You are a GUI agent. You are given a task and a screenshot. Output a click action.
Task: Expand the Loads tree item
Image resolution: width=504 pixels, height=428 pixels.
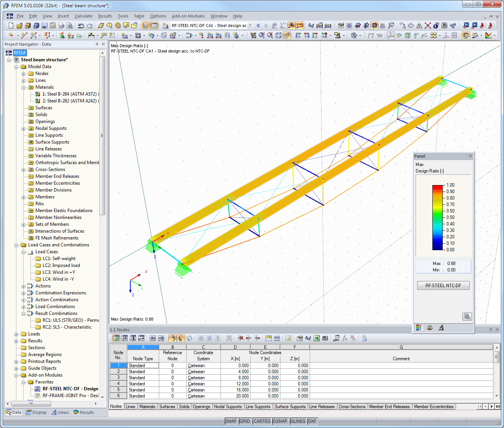pyautogui.click(x=16, y=334)
